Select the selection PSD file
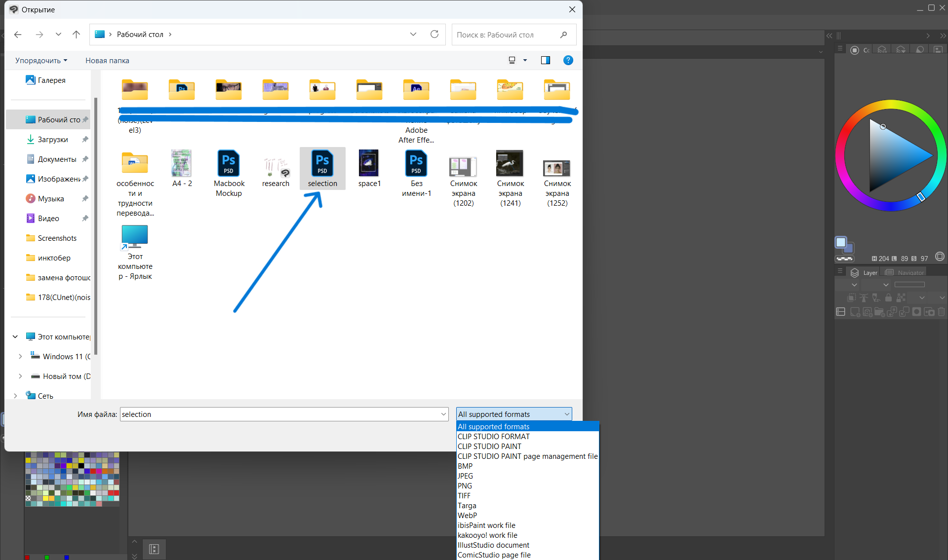The image size is (948, 560). tap(322, 168)
